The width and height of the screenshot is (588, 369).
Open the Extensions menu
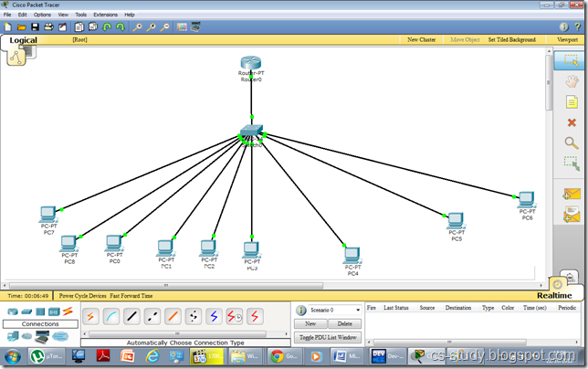point(105,15)
